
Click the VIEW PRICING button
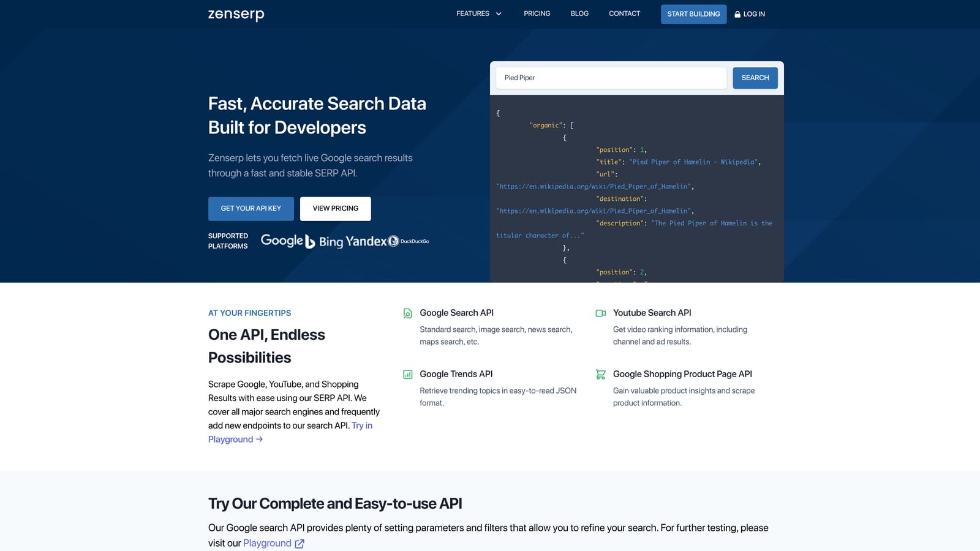pyautogui.click(x=336, y=209)
